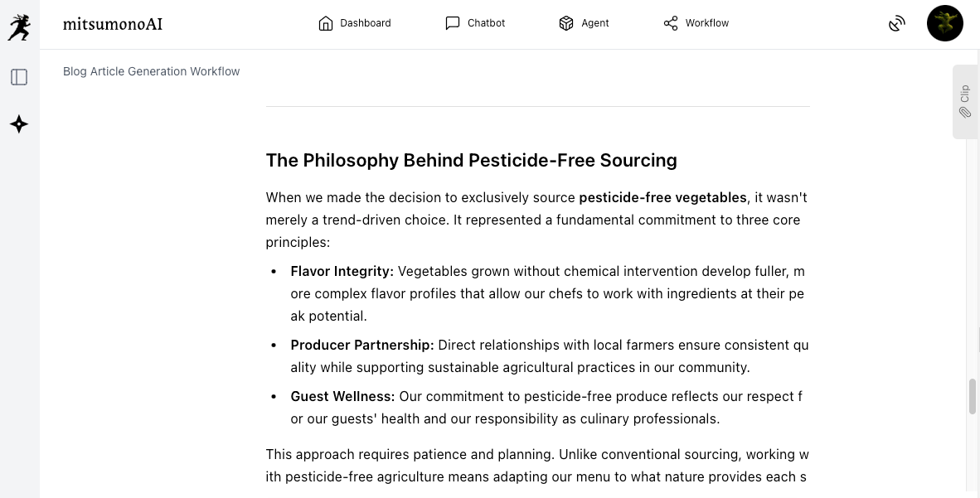Click the Workflow connected-nodes icon
The image size is (980, 498).
tap(671, 23)
